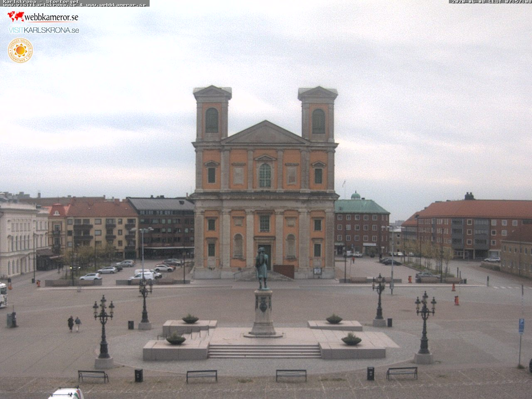Click the webbkameror.se logo
The height and width of the screenshot is (399, 532).
43,17
